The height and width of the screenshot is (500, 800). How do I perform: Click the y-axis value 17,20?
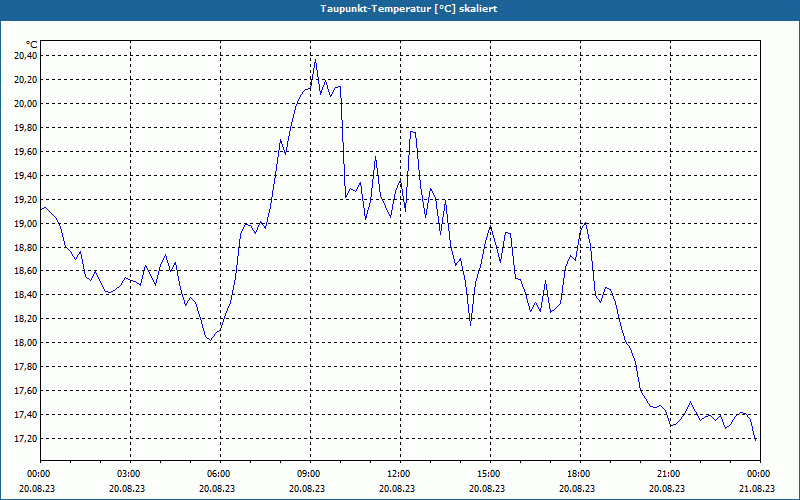[25, 439]
